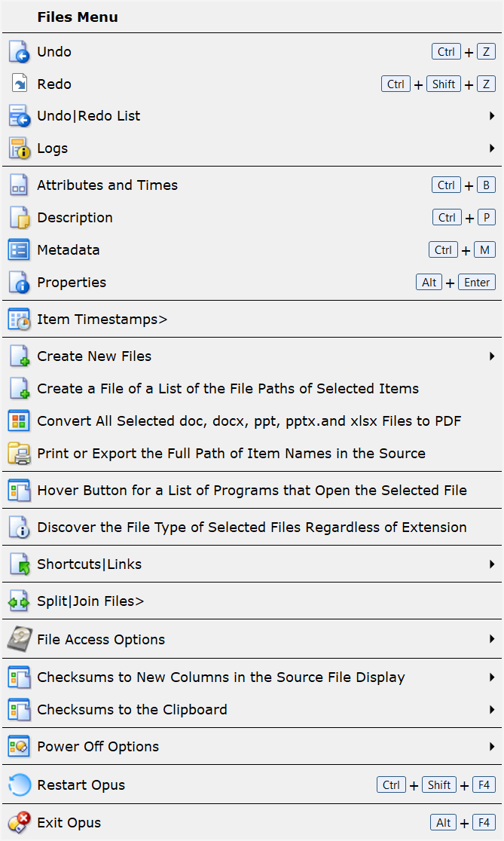Screen dimensions: 504x841
Task: Click the printer folder icon for Print or Export
Action: click(x=19, y=454)
